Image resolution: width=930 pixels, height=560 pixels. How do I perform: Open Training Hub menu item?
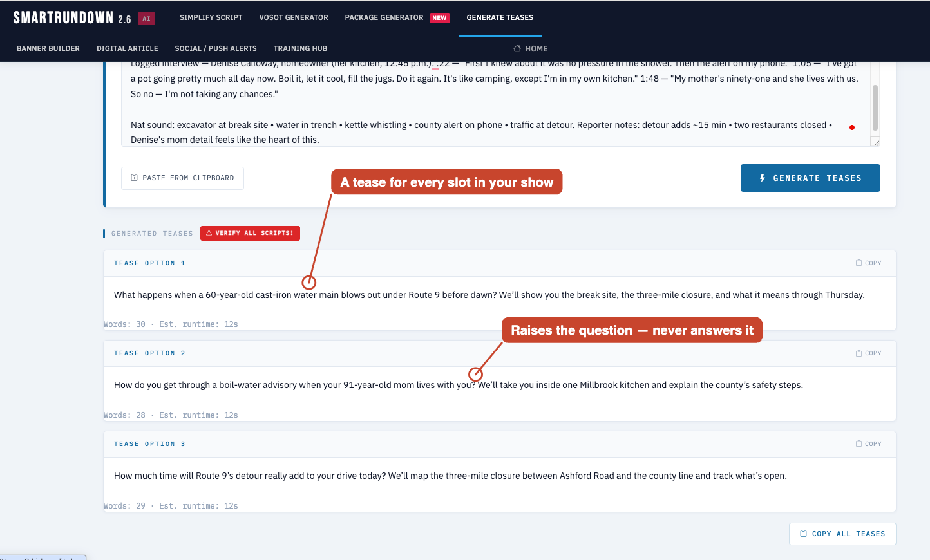(x=300, y=48)
